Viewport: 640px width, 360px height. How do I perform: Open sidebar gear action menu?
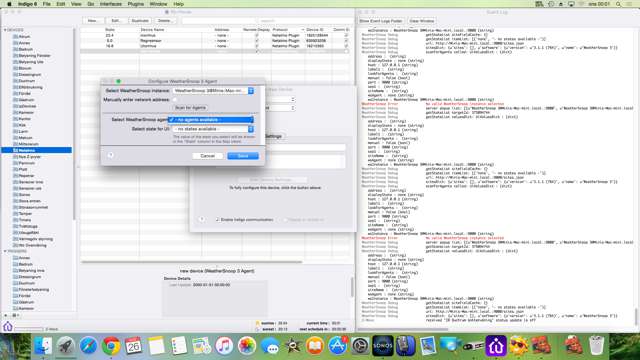pyautogui.click(x=15, y=315)
